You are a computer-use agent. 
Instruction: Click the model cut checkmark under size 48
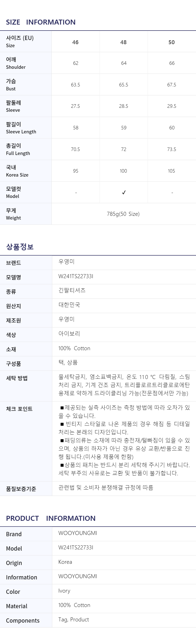point(124,192)
